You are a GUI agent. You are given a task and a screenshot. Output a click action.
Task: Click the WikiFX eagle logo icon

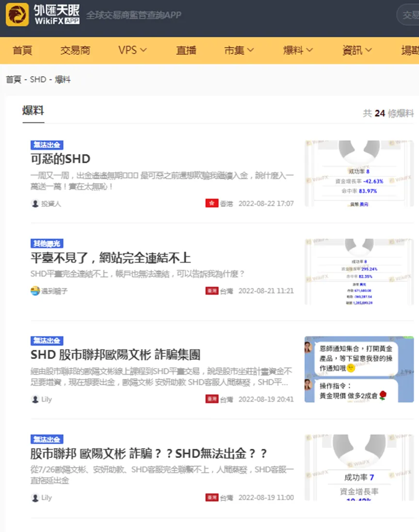(17, 15)
